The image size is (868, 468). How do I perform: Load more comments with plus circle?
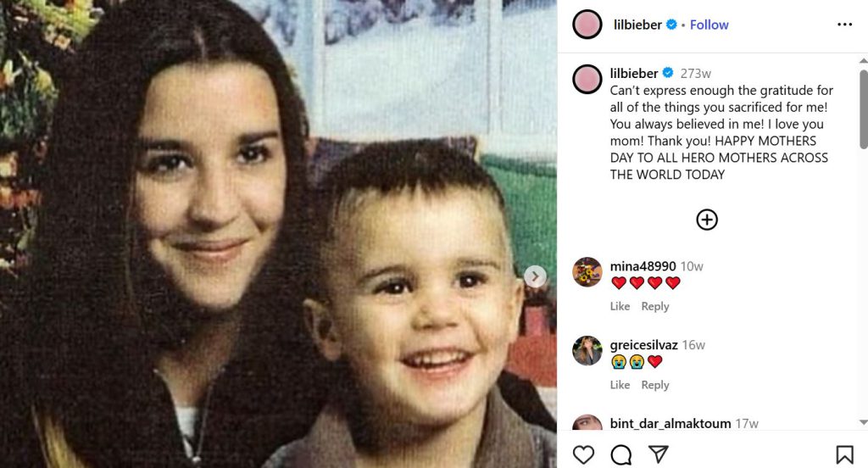click(707, 220)
